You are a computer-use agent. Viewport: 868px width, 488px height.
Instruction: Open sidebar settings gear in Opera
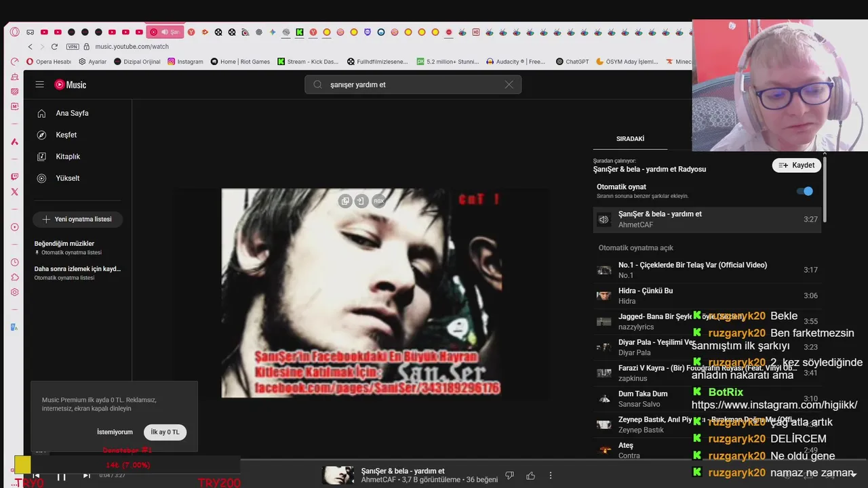click(15, 293)
